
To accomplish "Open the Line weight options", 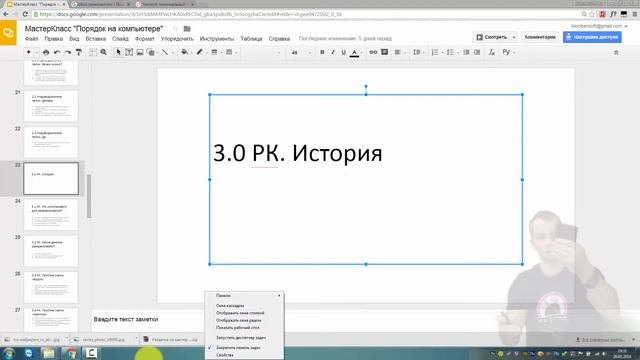I will click(214, 52).
